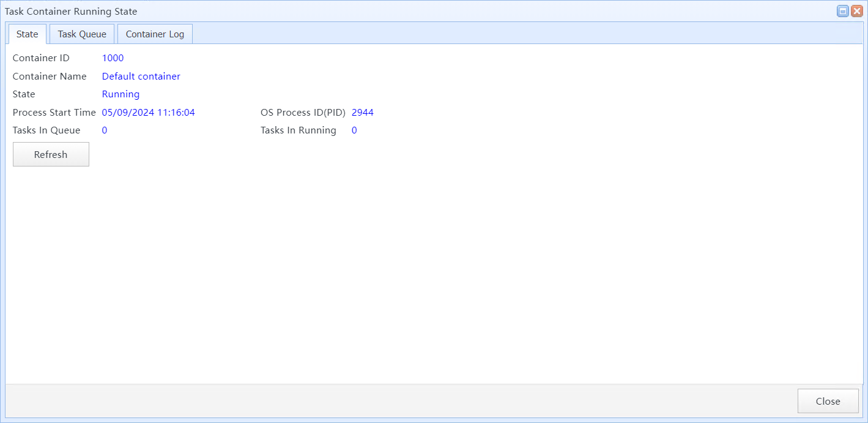
Task: Open the Container Log tab
Action: [155, 34]
